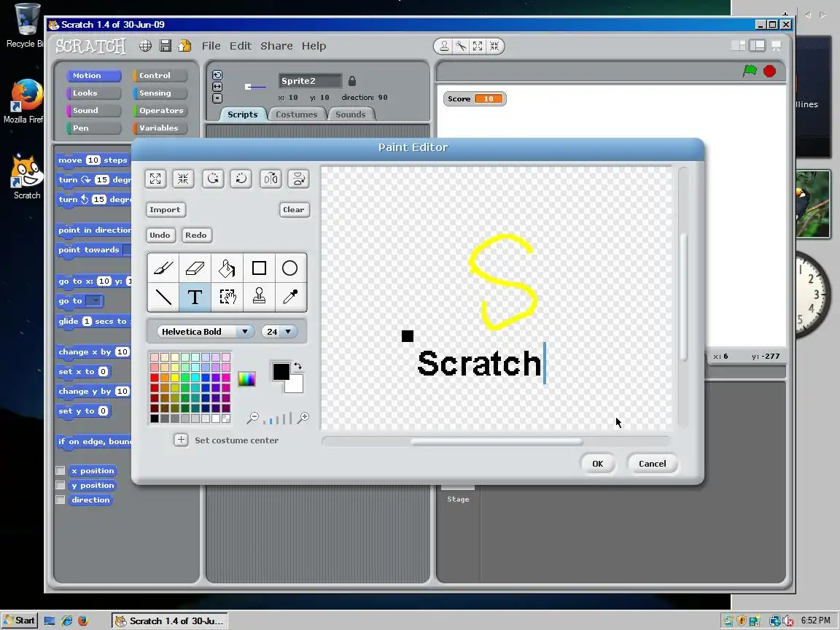This screenshot has width=840, height=630.
Task: Select the left-right flip rotation style
Action: tap(217, 87)
